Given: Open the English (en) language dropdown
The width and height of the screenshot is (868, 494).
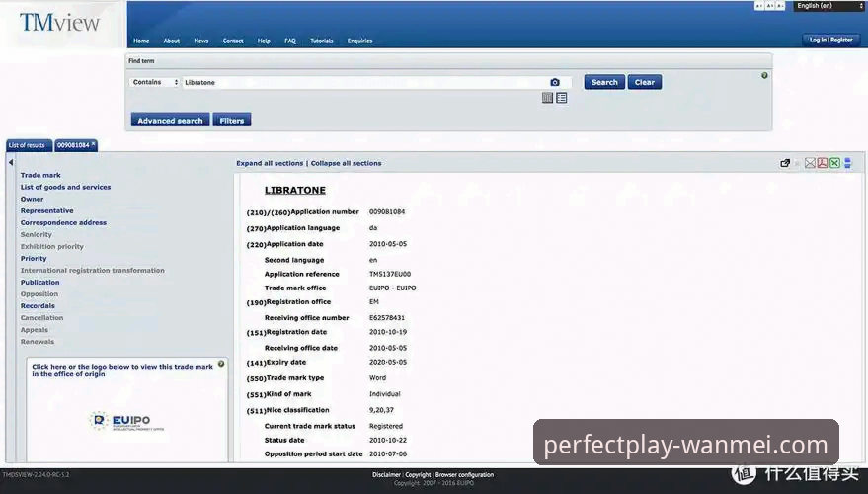Looking at the screenshot, I should pyautogui.click(x=829, y=6).
